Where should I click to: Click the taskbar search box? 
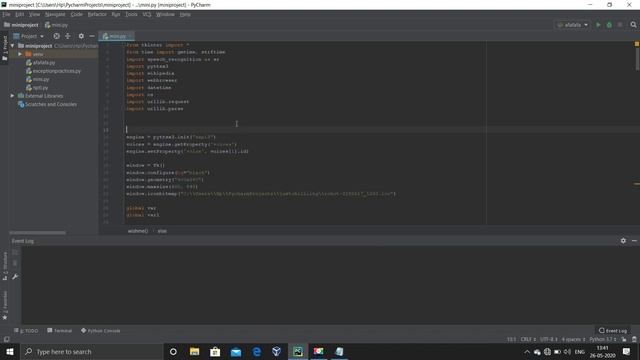click(x=91, y=351)
